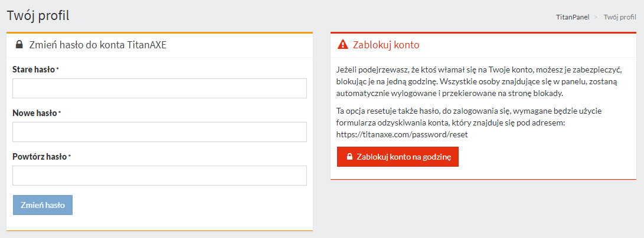
Task: Click the Zablokuj konto panel title
Action: click(x=386, y=45)
